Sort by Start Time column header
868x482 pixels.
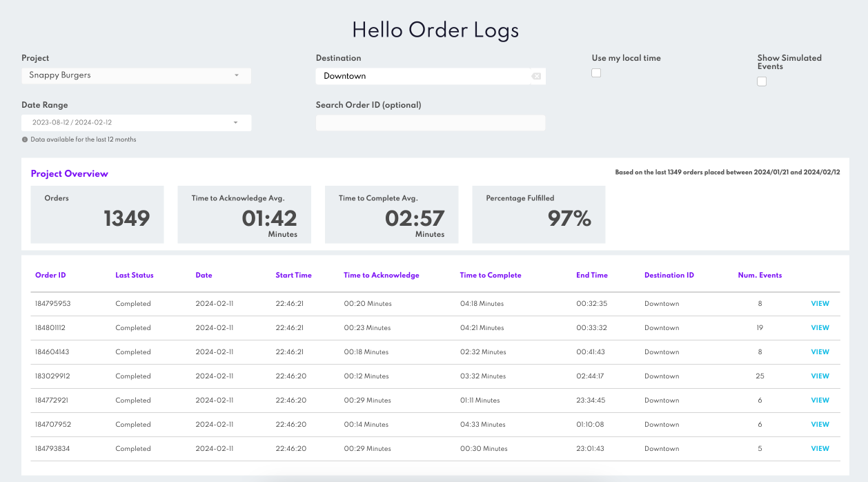(x=293, y=275)
